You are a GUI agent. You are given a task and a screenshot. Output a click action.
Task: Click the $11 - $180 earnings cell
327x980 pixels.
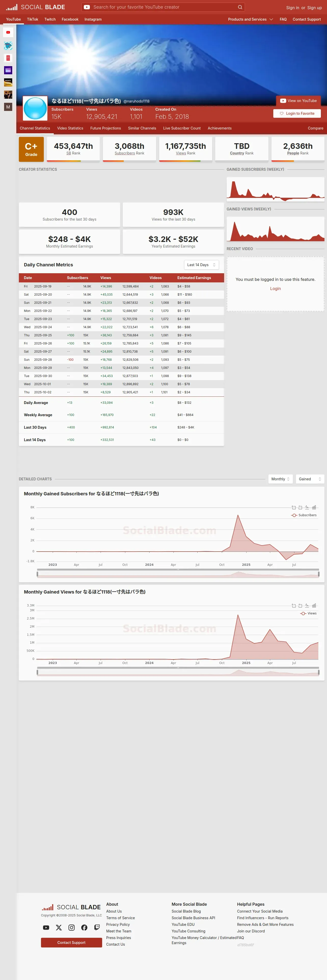point(185,294)
